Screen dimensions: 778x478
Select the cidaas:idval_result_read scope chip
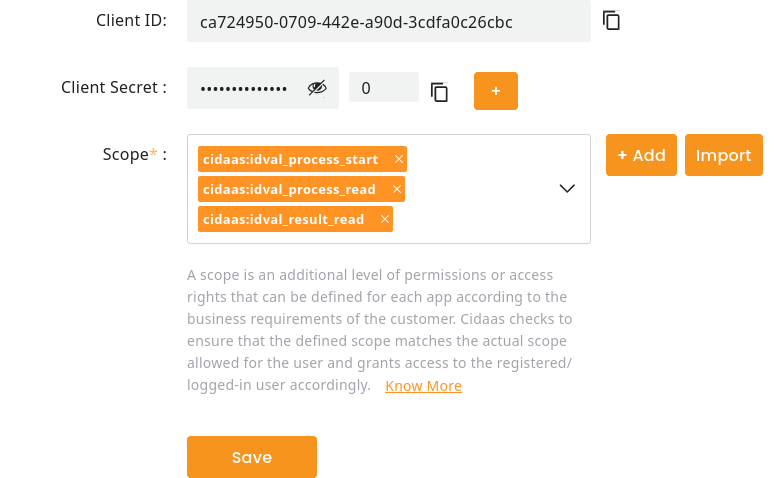[283, 219]
